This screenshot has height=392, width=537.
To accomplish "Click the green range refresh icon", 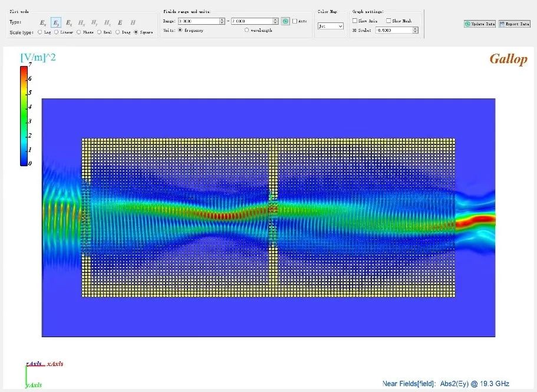I will click(x=285, y=21).
